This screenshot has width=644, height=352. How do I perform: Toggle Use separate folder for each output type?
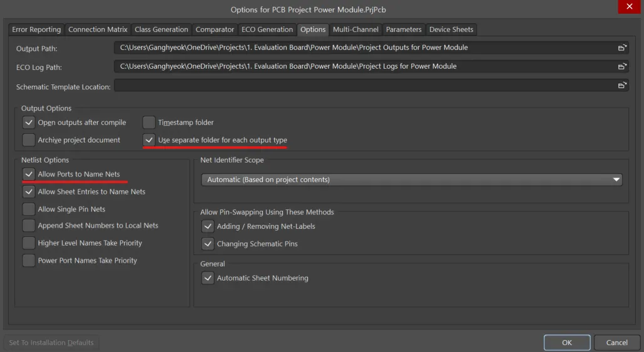coord(149,140)
